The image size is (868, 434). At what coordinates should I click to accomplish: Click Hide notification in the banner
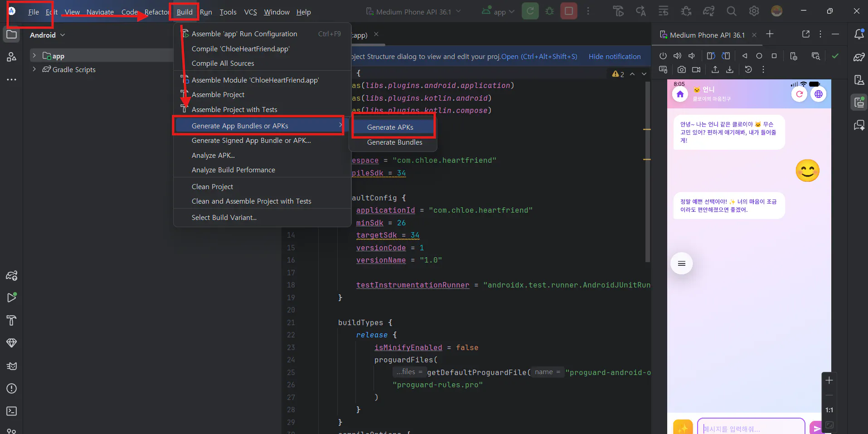(615, 56)
